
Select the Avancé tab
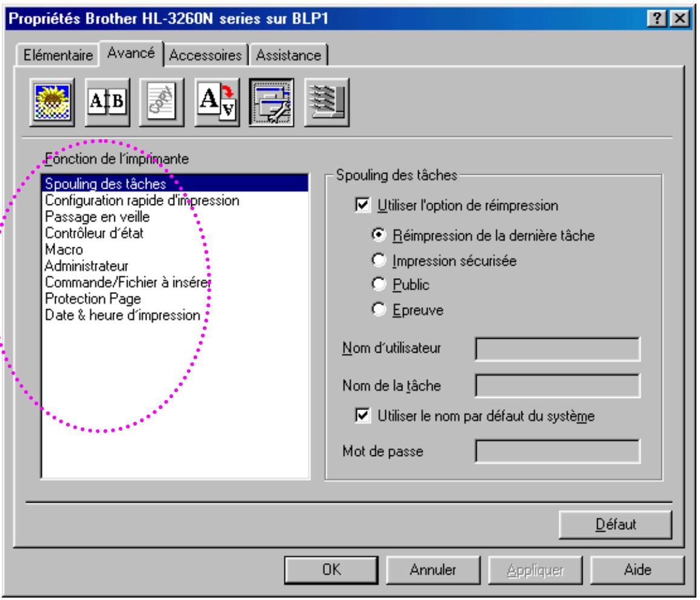pyautogui.click(x=131, y=54)
